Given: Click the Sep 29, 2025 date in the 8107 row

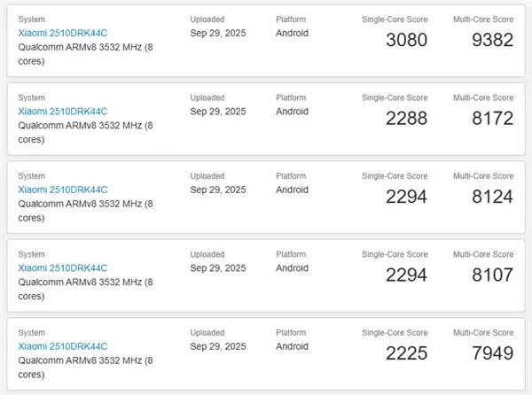Looking at the screenshot, I should coord(218,267).
